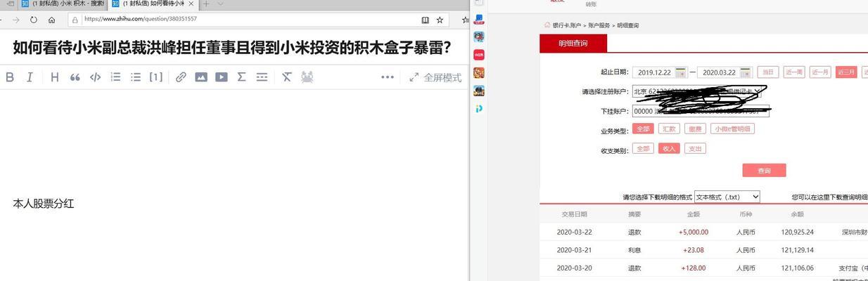Select 支出 expense filter
Image resolution: width=868 pixels, height=281 pixels.
pos(695,148)
